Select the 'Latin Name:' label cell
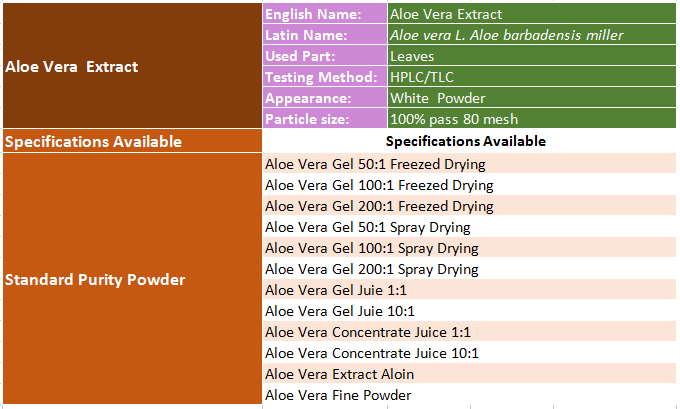 [x=324, y=35]
